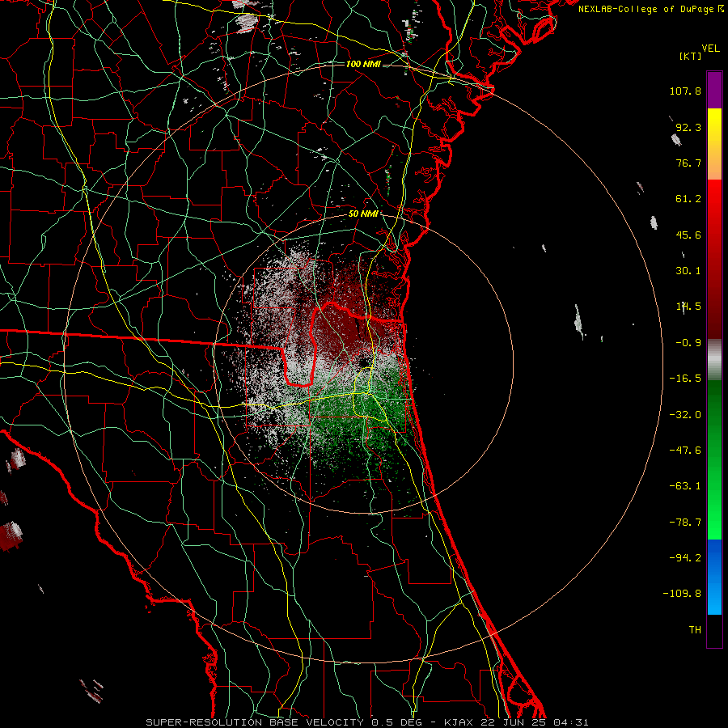Click the purple segment of the color bar
This screenshot has height=728, width=728.
click(x=714, y=90)
